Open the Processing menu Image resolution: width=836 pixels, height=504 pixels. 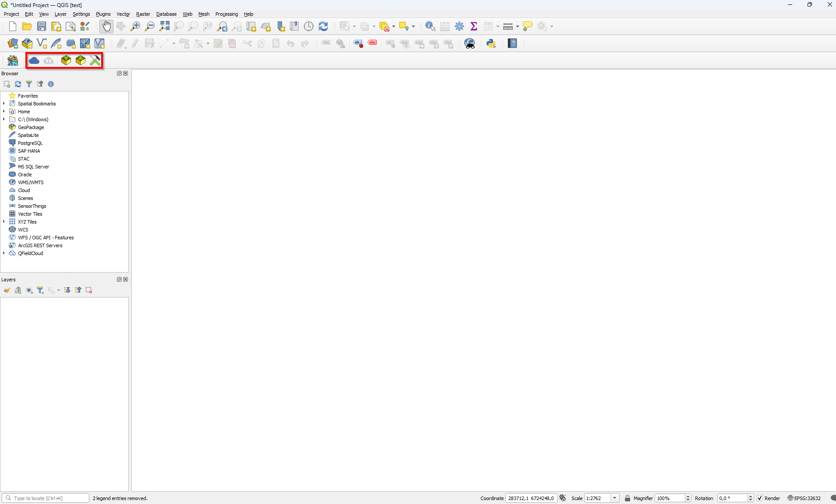[x=226, y=14]
